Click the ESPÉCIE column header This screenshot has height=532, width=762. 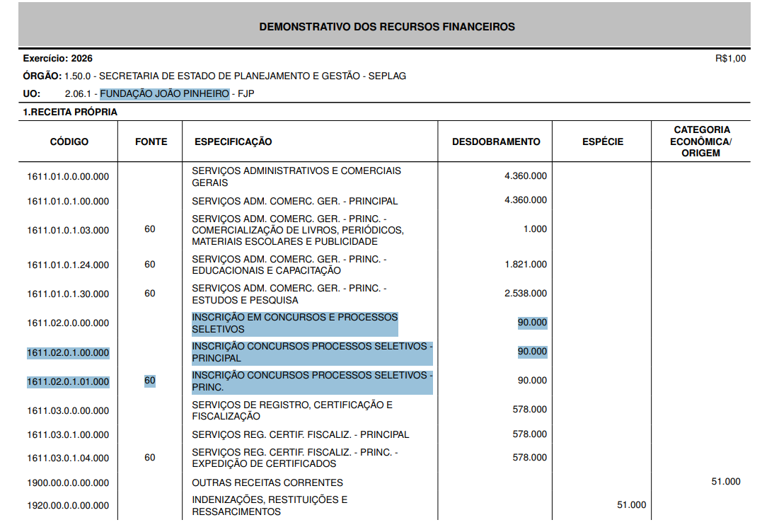603,141
